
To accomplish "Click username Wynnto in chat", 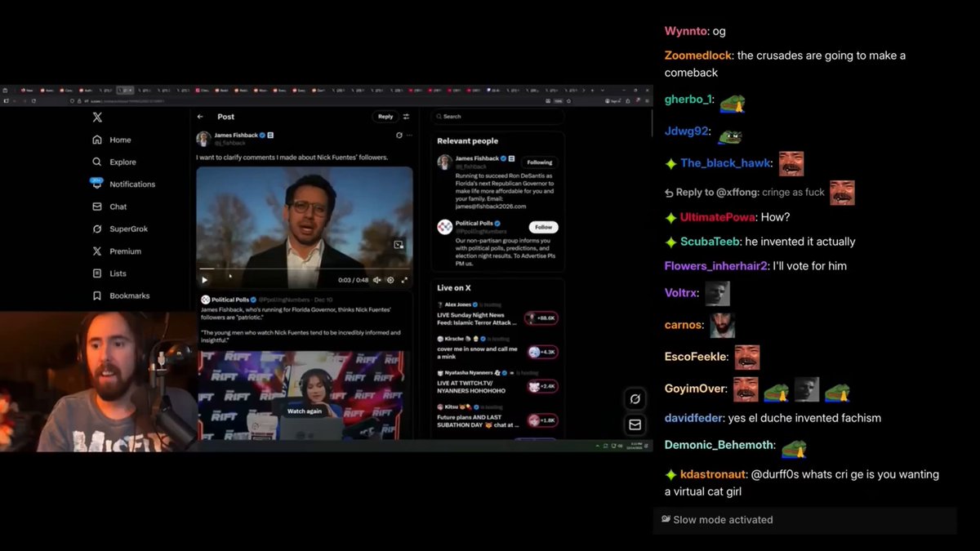I will (x=684, y=31).
